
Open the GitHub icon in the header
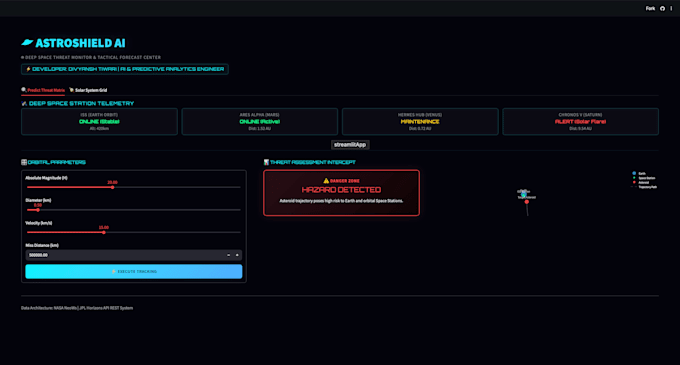[662, 8]
